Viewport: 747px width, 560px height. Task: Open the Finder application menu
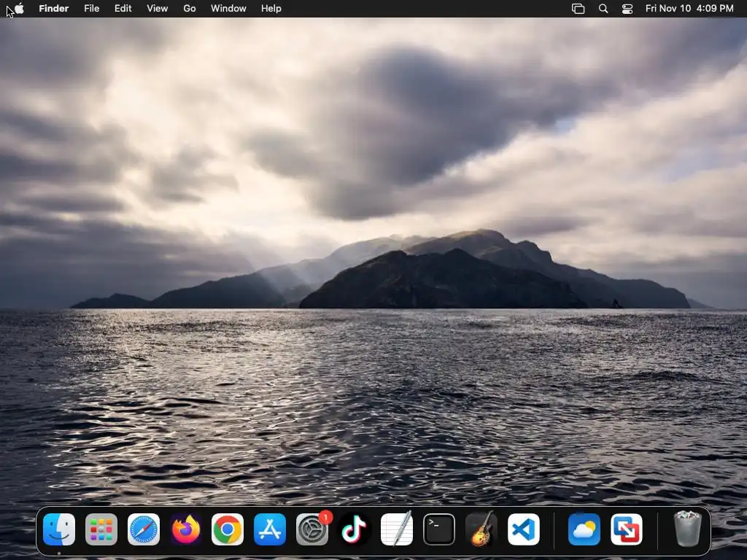tap(54, 9)
